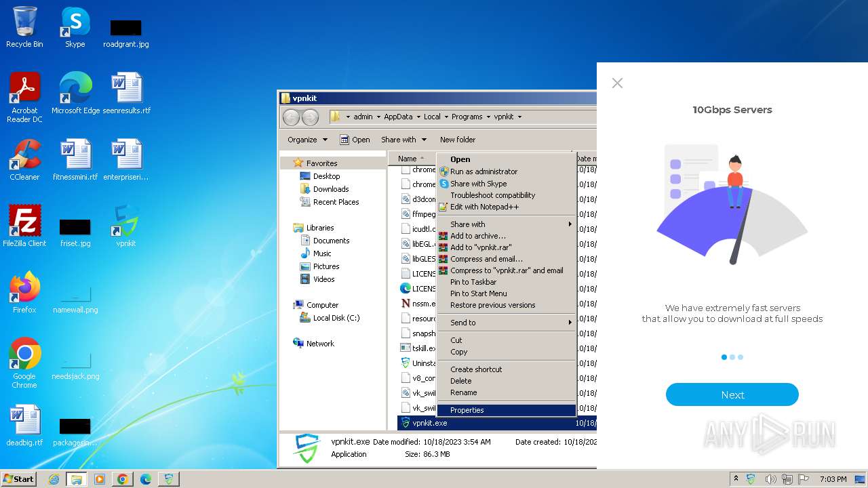868x488 pixels.
Task: Select the friset.jpg desktop file
Action: (x=75, y=232)
